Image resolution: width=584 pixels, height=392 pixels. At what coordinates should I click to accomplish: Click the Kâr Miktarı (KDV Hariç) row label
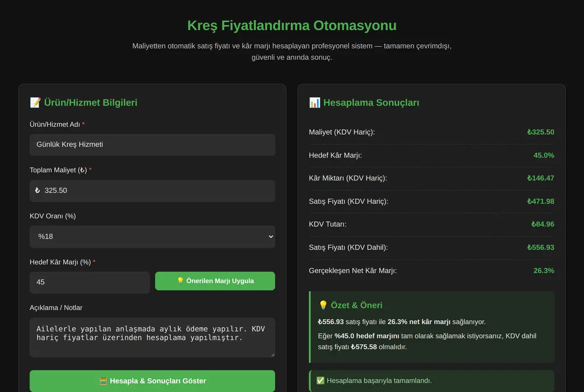click(348, 178)
